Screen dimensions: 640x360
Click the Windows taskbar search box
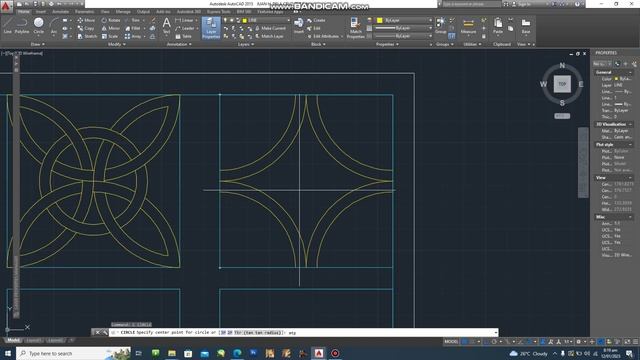(x=73, y=353)
